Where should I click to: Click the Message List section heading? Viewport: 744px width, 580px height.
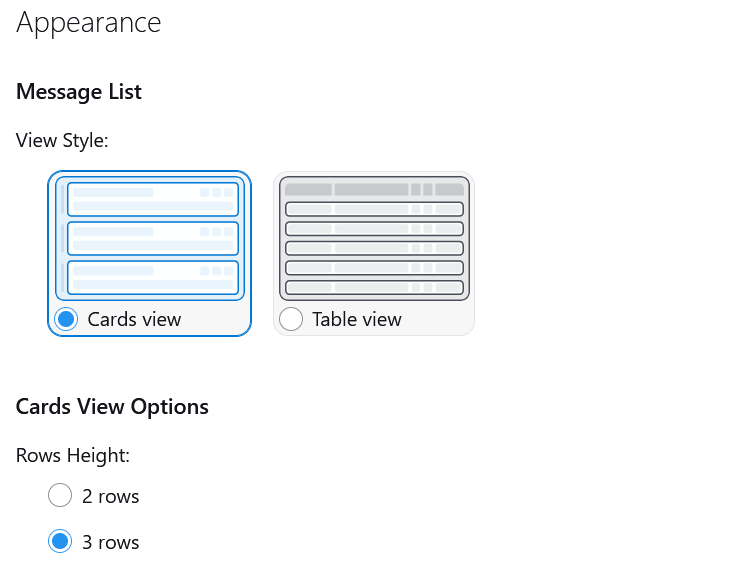79,92
